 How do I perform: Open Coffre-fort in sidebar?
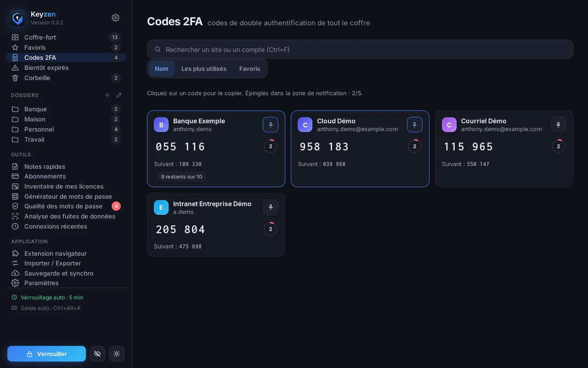click(x=66, y=37)
